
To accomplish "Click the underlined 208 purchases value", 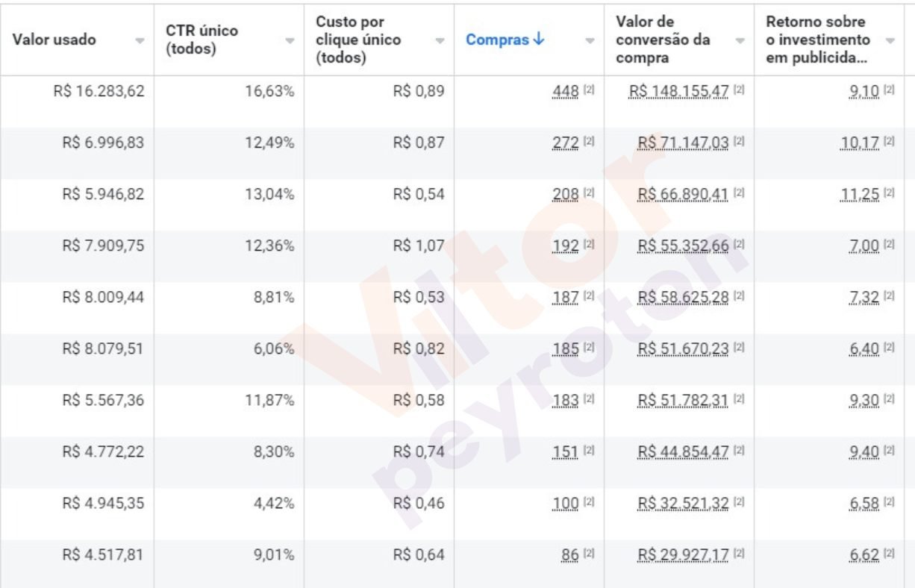I will [x=566, y=195].
